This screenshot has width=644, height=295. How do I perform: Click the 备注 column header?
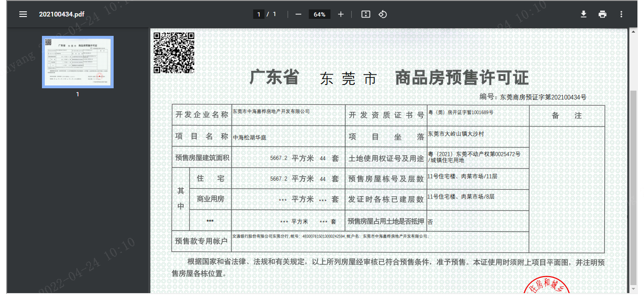tap(567, 116)
